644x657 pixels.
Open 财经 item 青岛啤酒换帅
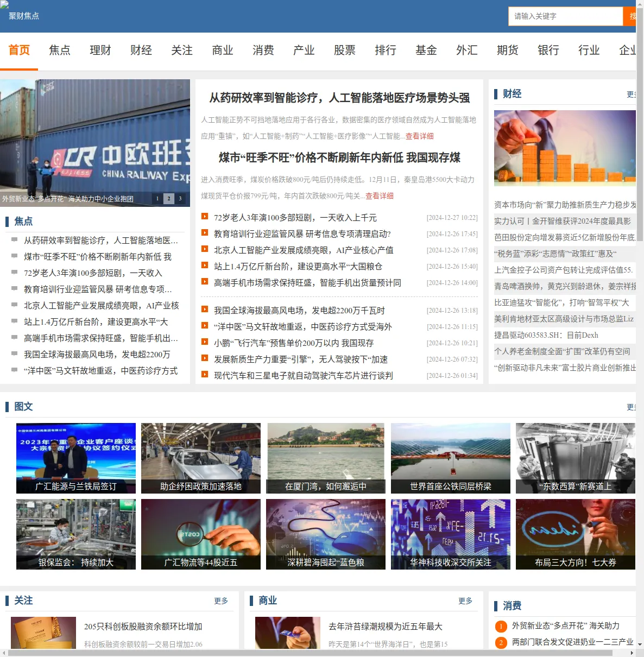(565, 286)
